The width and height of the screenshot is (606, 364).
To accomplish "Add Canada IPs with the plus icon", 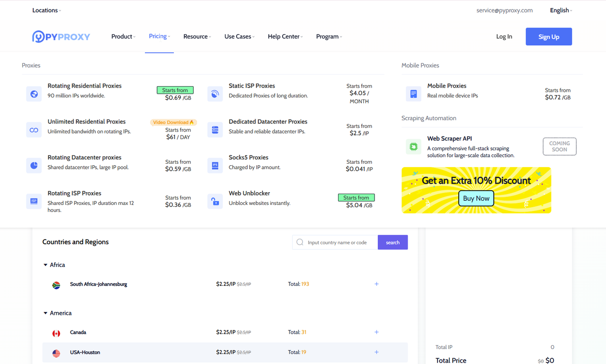I will (x=376, y=332).
